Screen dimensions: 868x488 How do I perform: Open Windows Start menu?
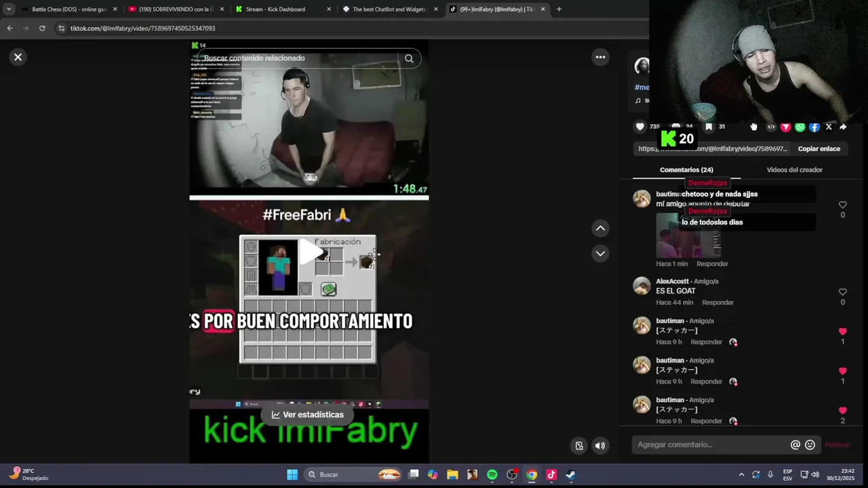pos(292,474)
